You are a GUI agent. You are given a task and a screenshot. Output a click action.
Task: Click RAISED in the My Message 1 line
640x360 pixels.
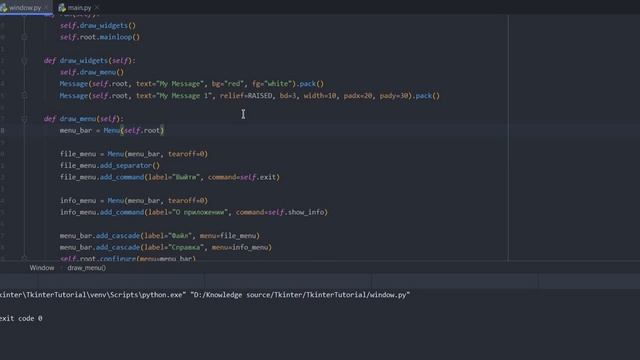click(x=260, y=96)
